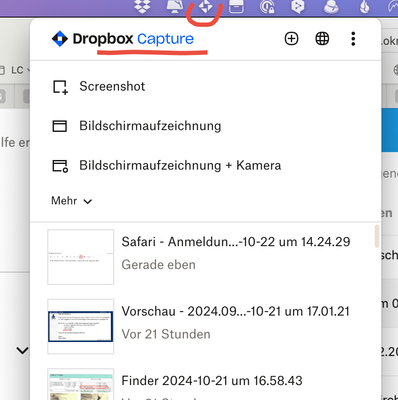Click the Bildschirmaufzeichnung + Kamera icon
The image size is (398, 400).
click(x=60, y=166)
